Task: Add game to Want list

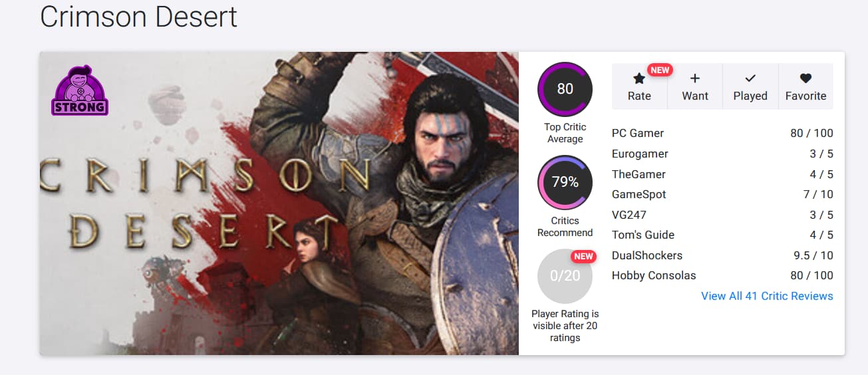Action: [695, 86]
